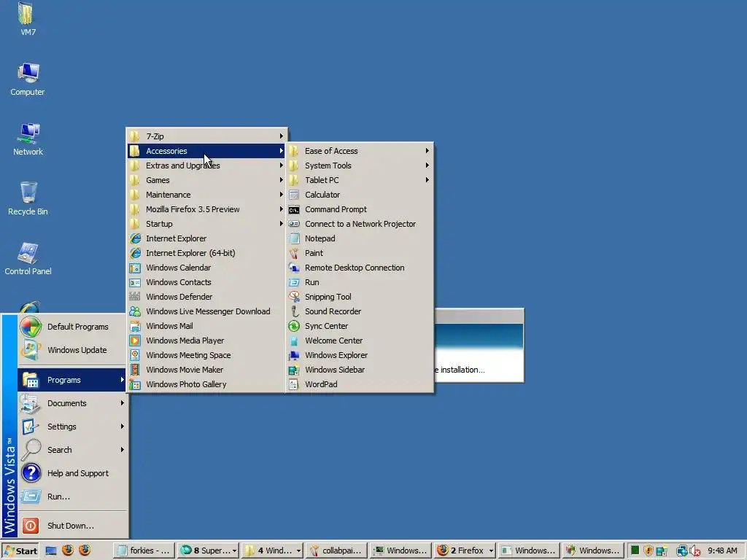Expand the System Tools submenu arrow

tap(427, 166)
